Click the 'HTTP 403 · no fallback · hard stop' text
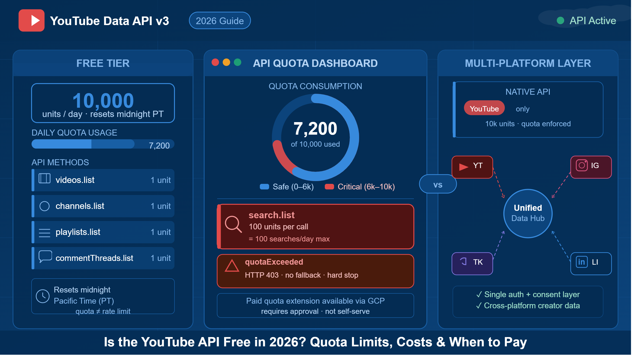Screen dimensions: 644x364 (302, 275)
